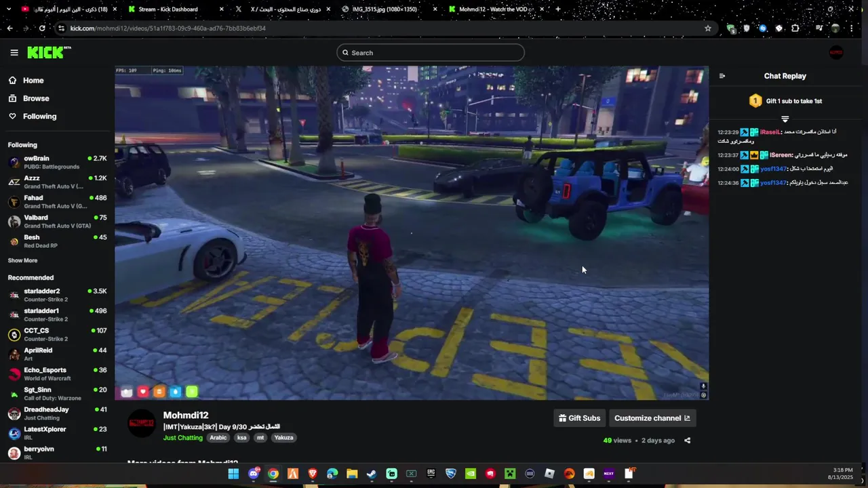Click the Customize channel button
This screenshot has width=868, height=488.
point(652,418)
